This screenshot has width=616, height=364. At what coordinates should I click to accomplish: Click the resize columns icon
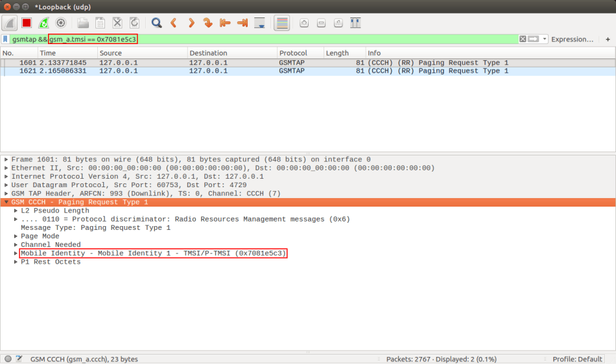355,23
